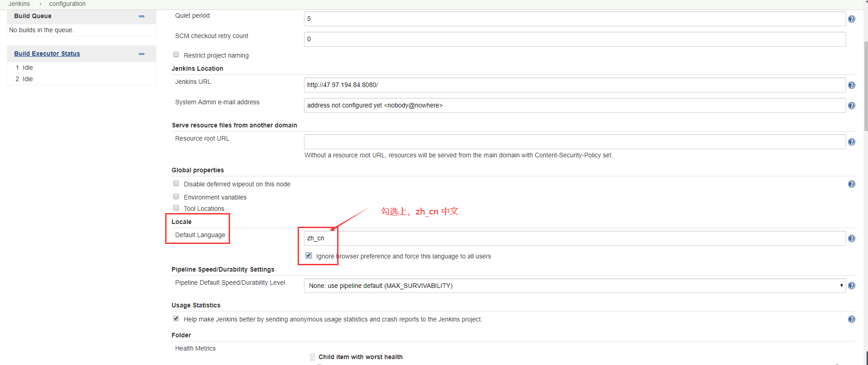Select executor 1 Idle row
The image size is (868, 365).
pyautogui.click(x=82, y=68)
